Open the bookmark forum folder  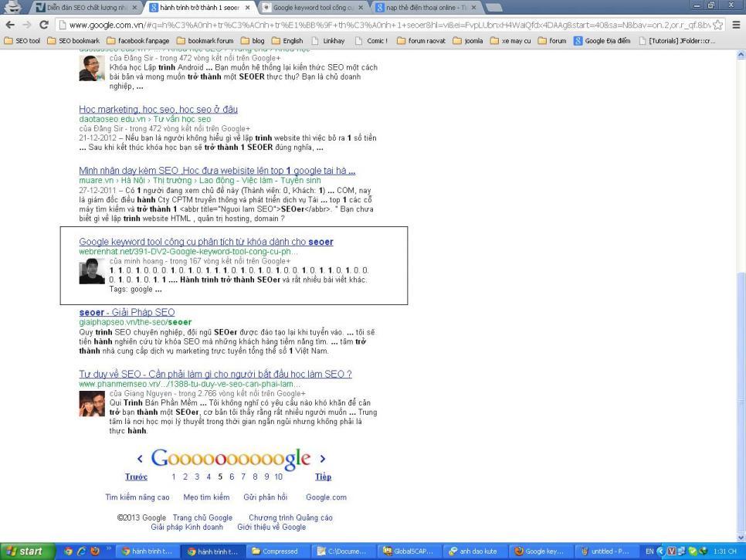(205, 41)
